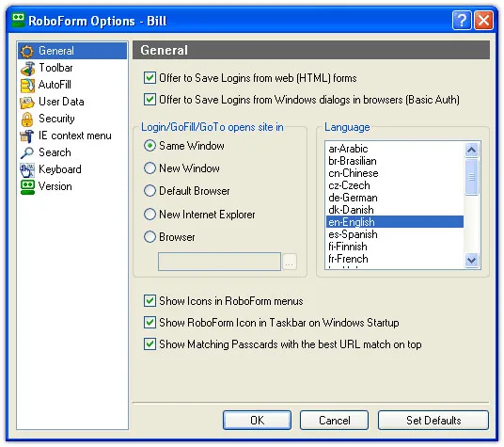Click the Language list scrollbar thumb
This screenshot has width=504, height=447.
[x=471, y=177]
